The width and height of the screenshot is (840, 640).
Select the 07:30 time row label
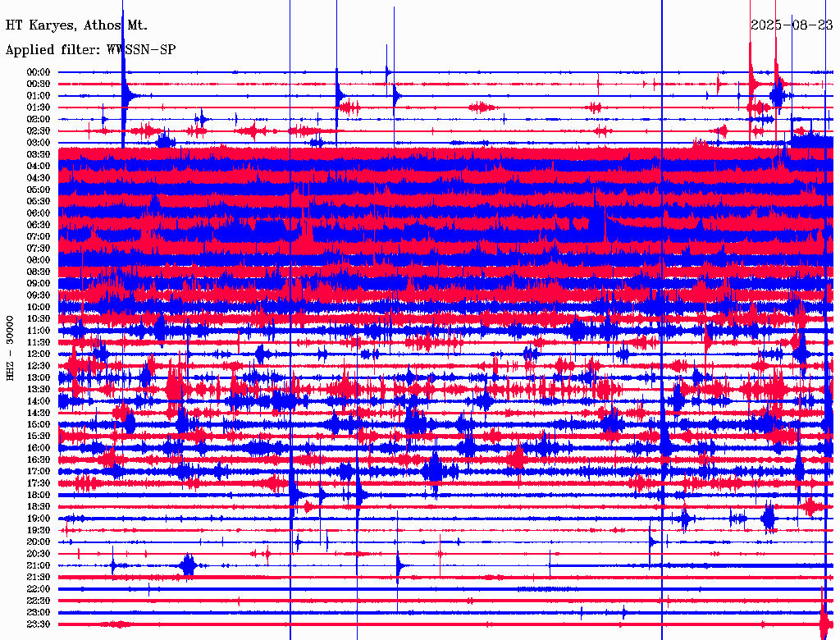coord(39,249)
